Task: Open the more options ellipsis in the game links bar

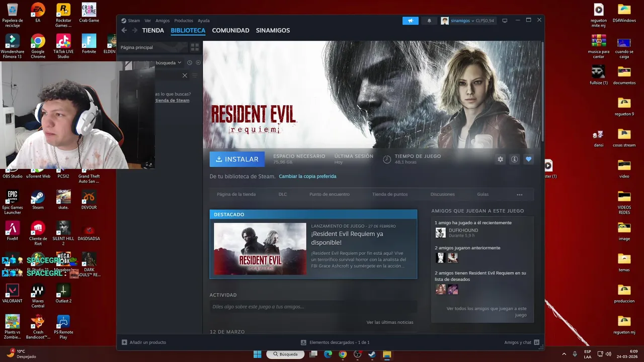Action: [x=519, y=195]
